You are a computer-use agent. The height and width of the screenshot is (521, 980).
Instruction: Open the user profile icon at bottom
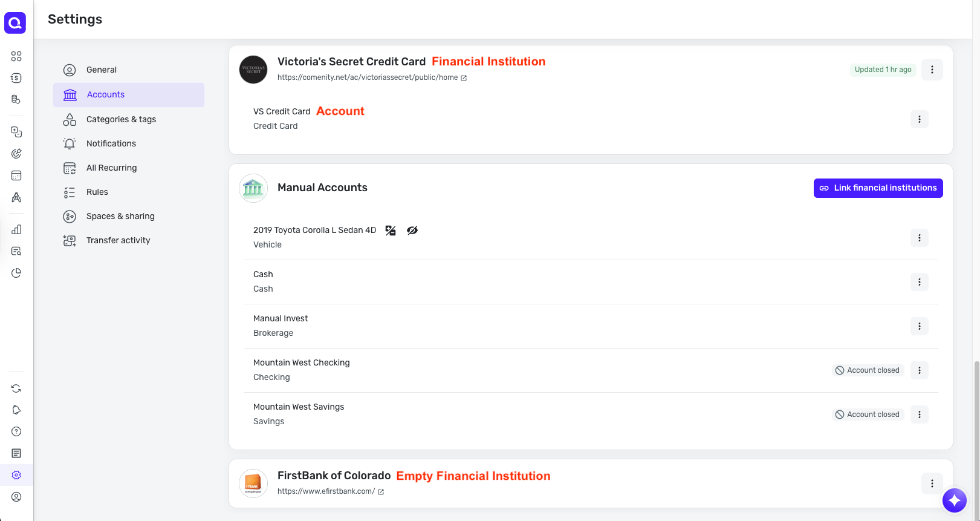(16, 497)
